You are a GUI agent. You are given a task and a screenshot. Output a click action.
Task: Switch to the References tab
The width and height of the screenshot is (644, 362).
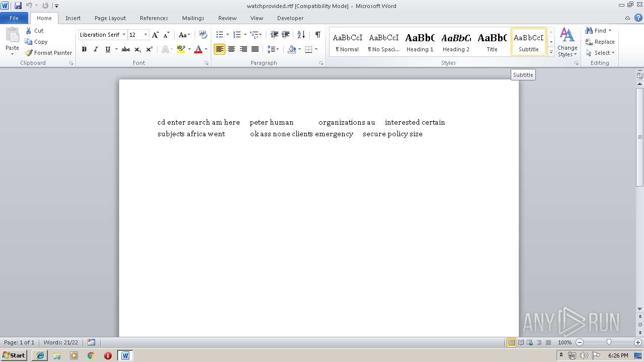pyautogui.click(x=154, y=18)
